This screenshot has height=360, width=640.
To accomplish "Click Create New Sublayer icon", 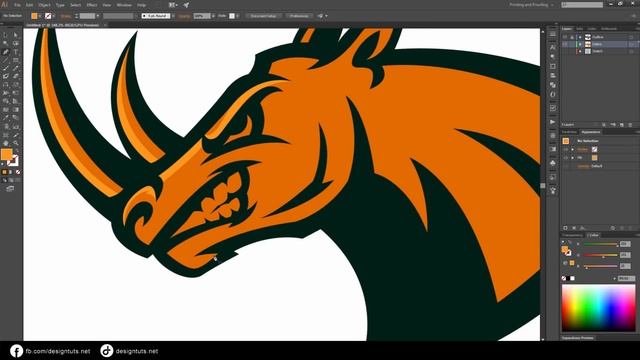I will coord(613,124).
